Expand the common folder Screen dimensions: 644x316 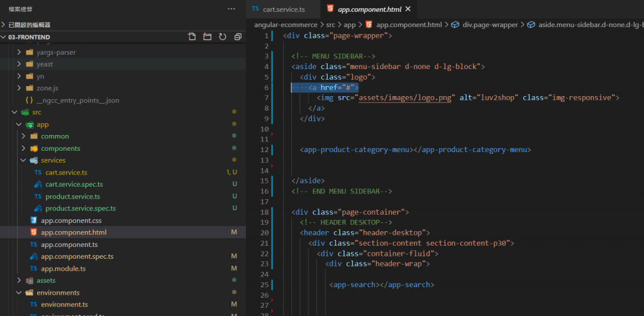(55, 136)
